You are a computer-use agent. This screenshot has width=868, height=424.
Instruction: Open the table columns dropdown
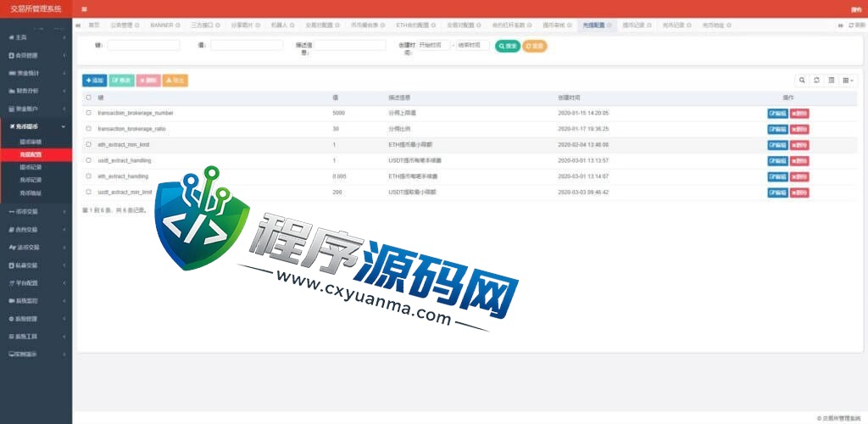[x=848, y=81]
